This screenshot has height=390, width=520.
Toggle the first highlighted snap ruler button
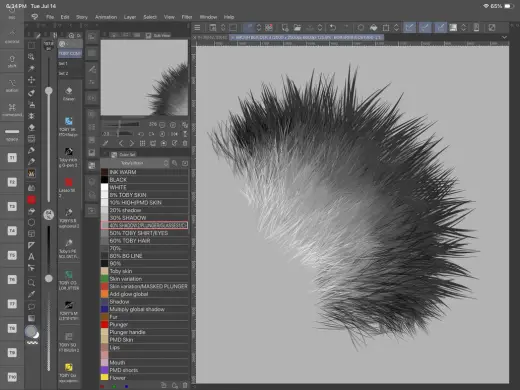(409, 28)
